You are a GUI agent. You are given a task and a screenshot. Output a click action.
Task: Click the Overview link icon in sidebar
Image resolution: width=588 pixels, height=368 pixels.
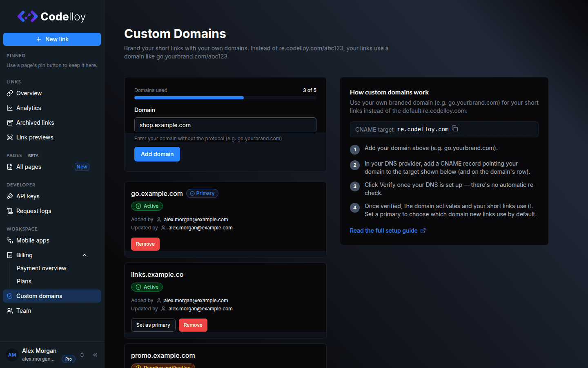tap(10, 93)
